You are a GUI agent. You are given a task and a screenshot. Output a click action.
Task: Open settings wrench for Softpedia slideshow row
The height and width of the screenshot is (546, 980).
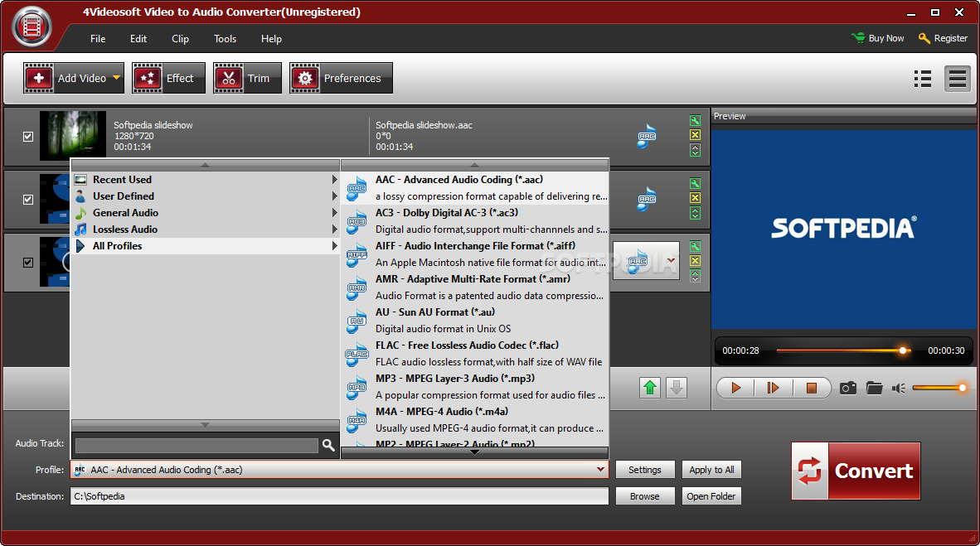pos(695,121)
